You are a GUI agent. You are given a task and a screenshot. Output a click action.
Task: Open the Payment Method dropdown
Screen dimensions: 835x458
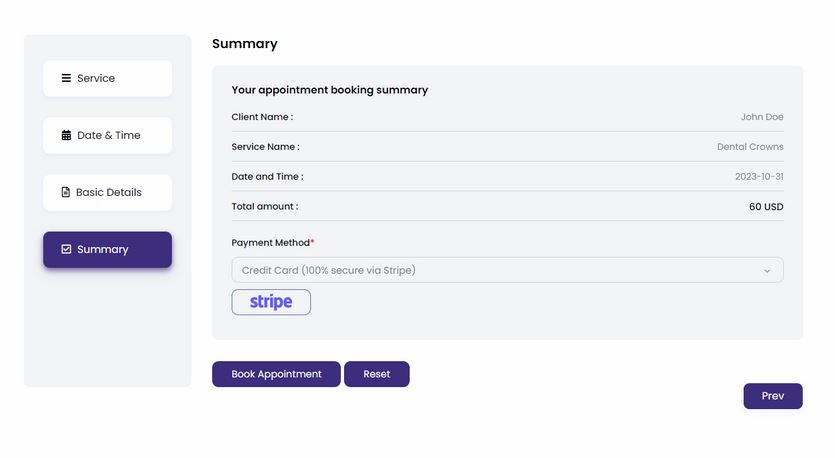[x=507, y=270]
